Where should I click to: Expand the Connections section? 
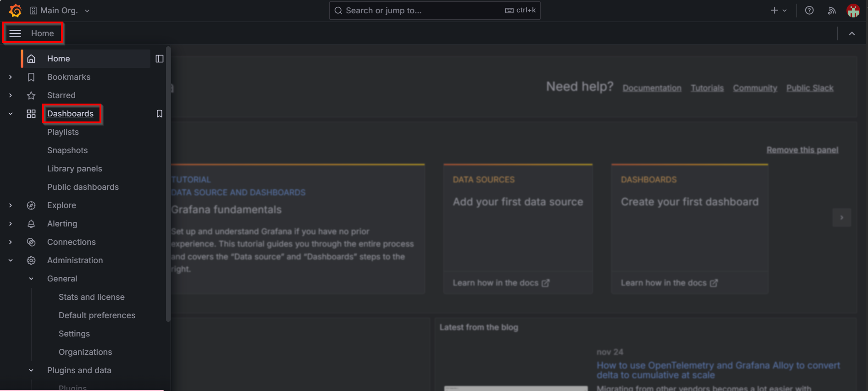point(11,242)
